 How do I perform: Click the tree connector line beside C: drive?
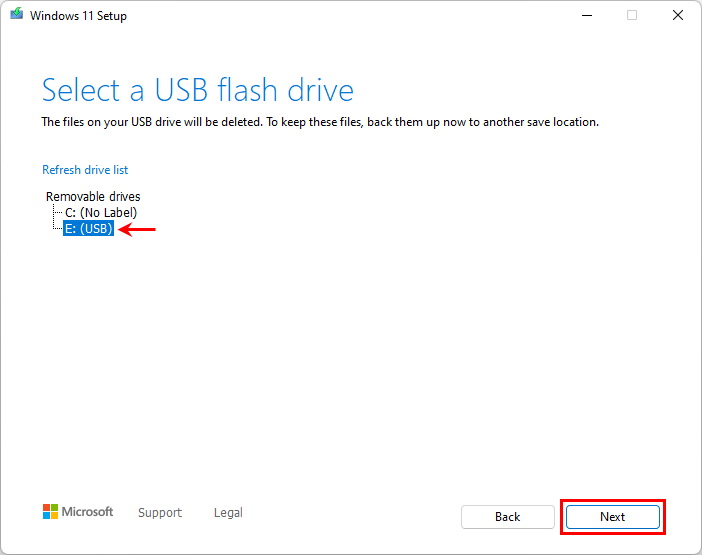point(56,213)
